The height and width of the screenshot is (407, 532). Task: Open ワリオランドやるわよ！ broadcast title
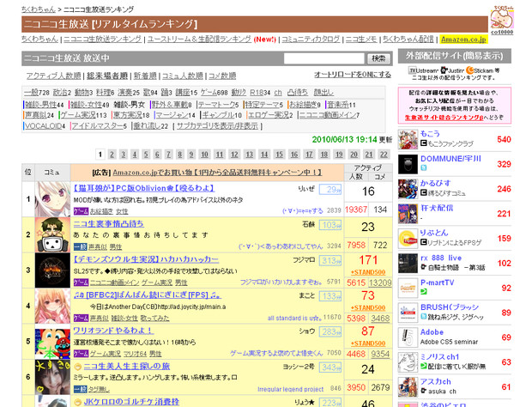(x=113, y=331)
